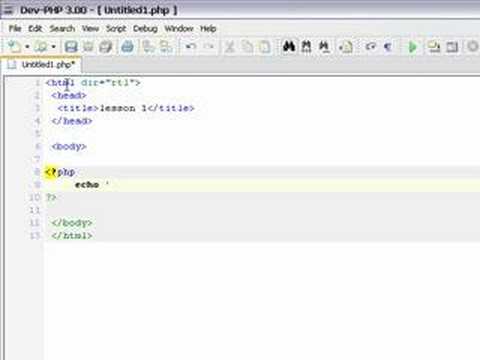The width and height of the screenshot is (480, 360).
Task: Undo the last edit
Action: point(191,46)
